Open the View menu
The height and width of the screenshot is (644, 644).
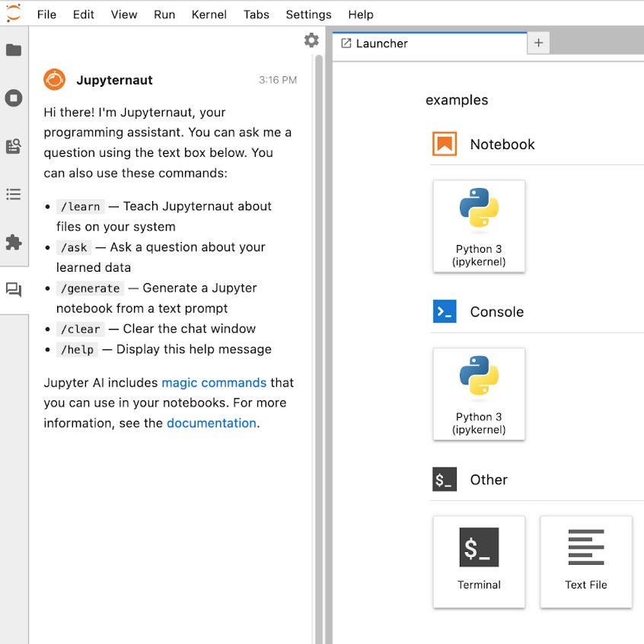pyautogui.click(x=123, y=14)
